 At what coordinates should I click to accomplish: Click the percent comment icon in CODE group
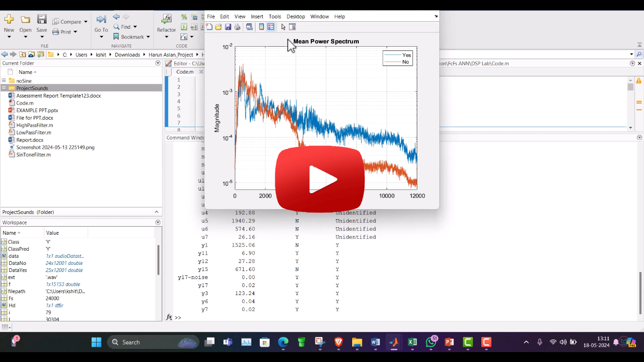(184, 17)
